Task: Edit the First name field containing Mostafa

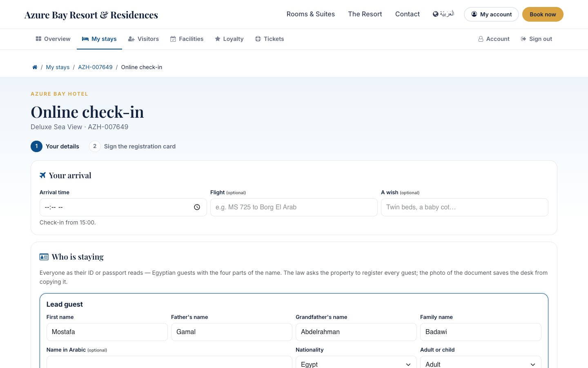Action: (x=107, y=332)
